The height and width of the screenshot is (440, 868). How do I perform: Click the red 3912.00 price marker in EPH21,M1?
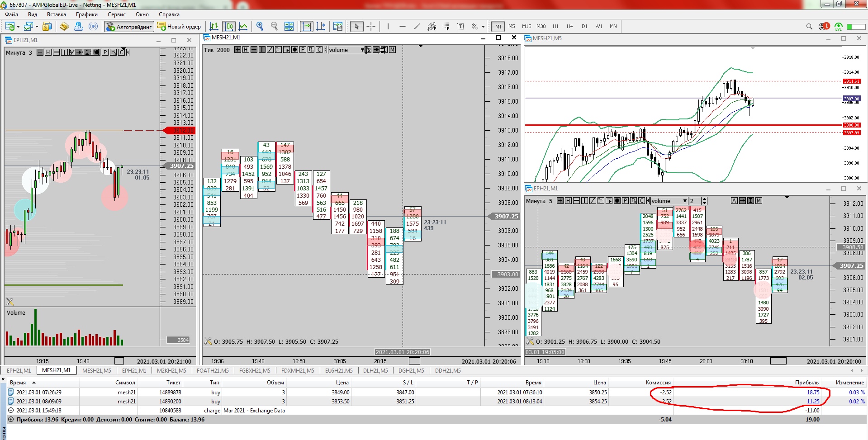pyautogui.click(x=180, y=130)
